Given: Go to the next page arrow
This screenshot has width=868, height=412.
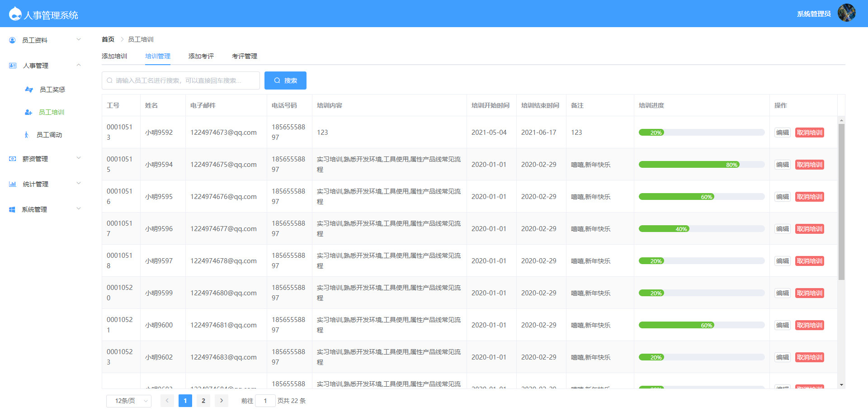Looking at the screenshot, I should 222,401.
